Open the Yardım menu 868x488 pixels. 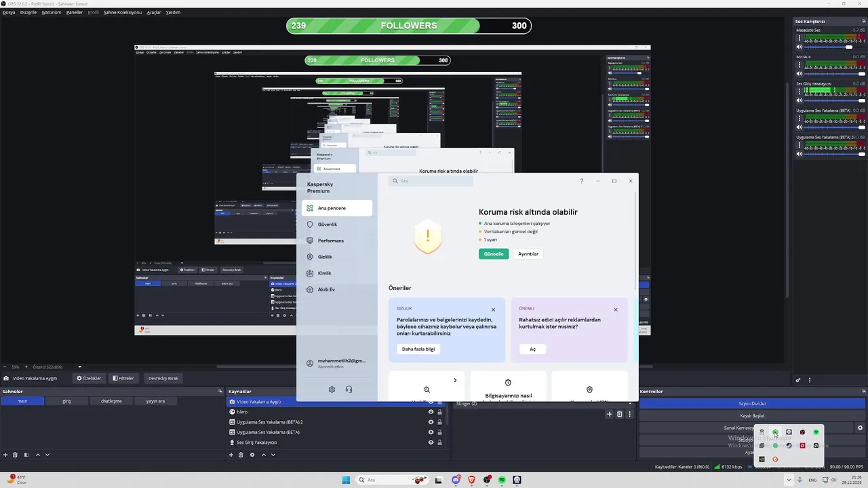174,12
